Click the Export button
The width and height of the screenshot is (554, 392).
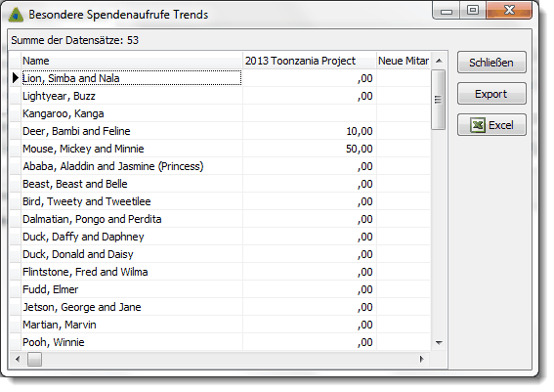491,94
